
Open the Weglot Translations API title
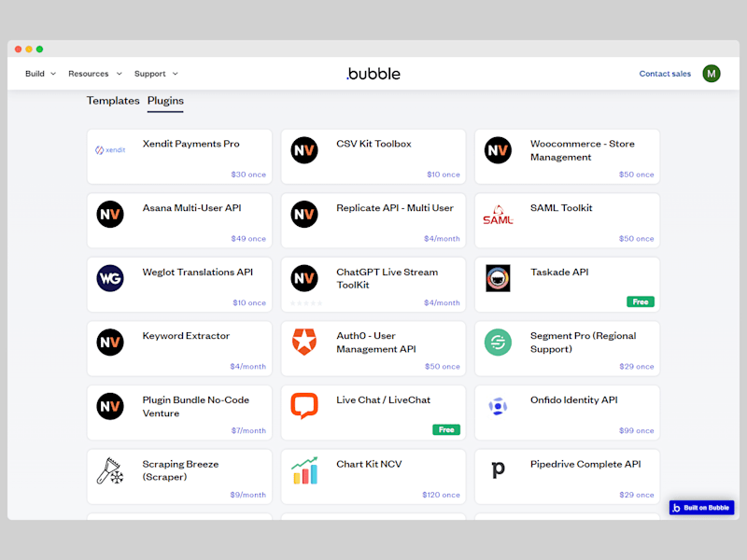197,272
